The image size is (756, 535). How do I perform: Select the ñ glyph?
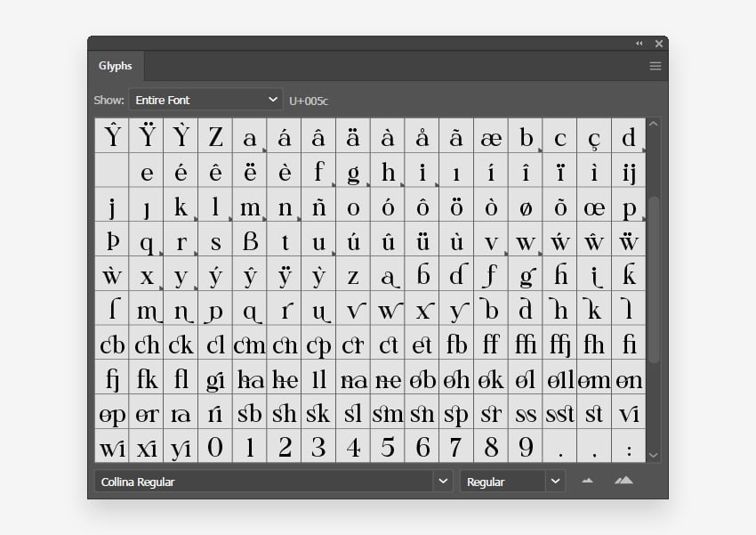pyautogui.click(x=319, y=206)
